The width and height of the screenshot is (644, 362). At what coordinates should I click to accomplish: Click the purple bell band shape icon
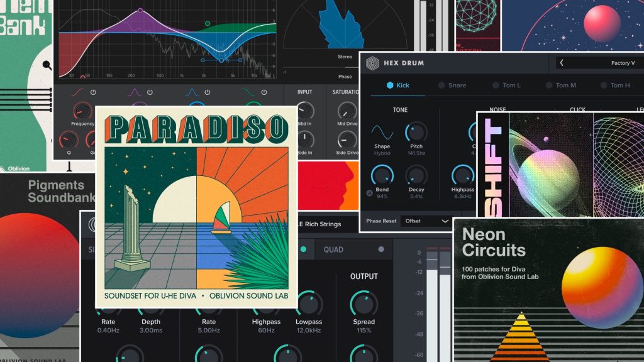click(x=134, y=92)
